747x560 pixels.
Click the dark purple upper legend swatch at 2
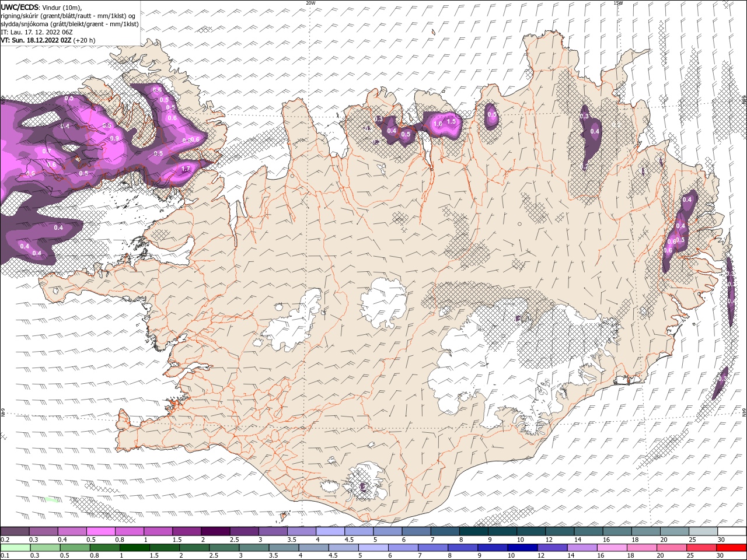point(215,531)
